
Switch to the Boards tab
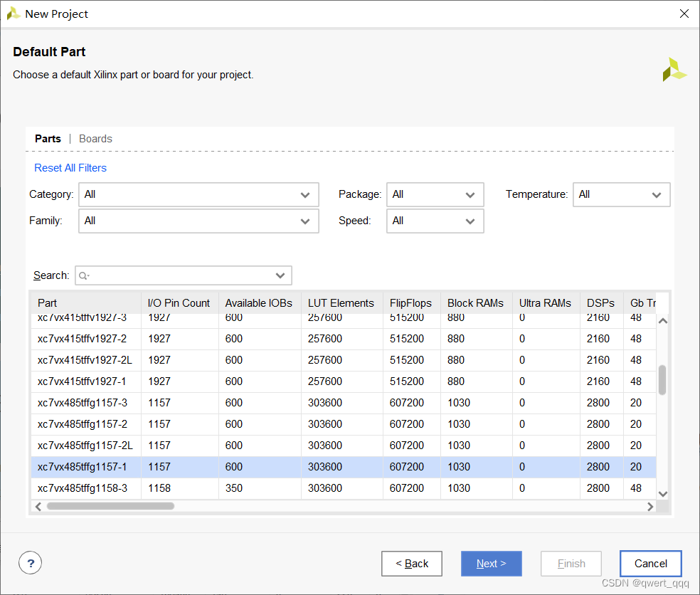(95, 139)
